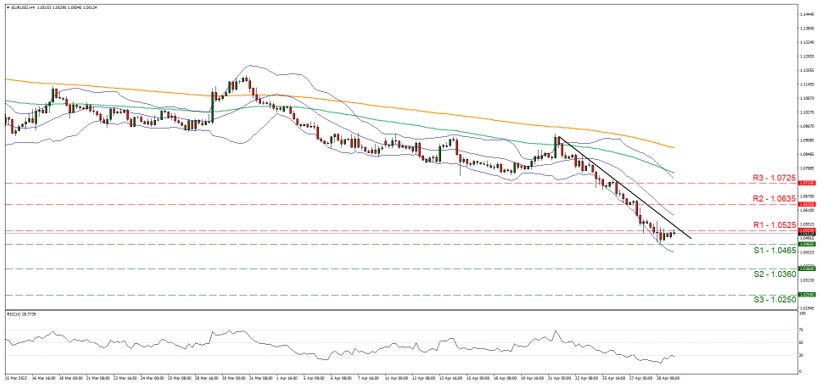This screenshot has height=385, width=823.
Task: Click the R1 - 1.0525 resistance label
Action: 774,225
